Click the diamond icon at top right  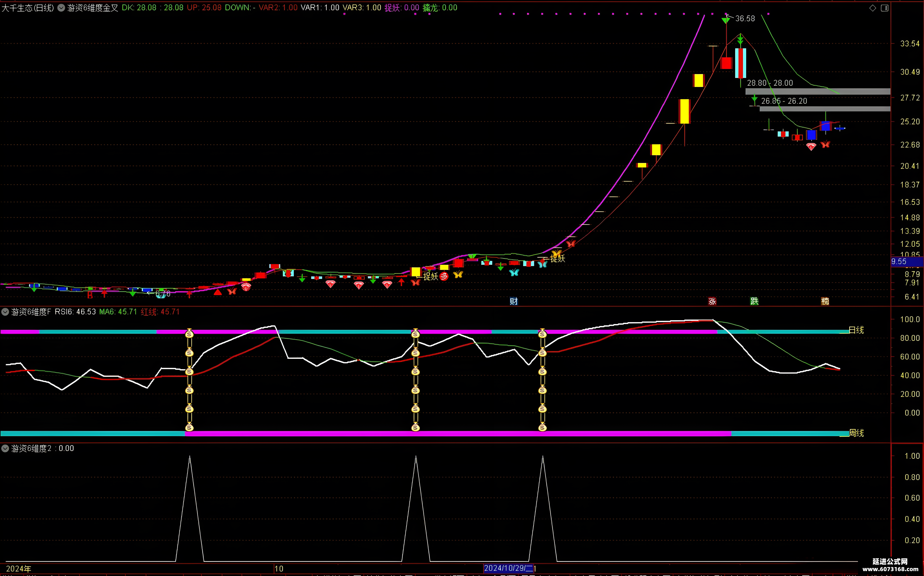[x=872, y=8]
